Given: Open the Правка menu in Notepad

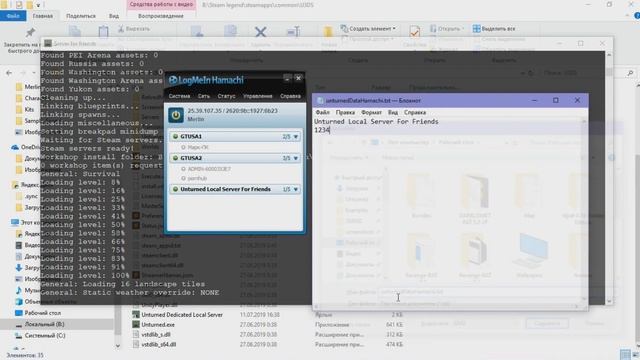Looking at the screenshot, I should pyautogui.click(x=345, y=112).
